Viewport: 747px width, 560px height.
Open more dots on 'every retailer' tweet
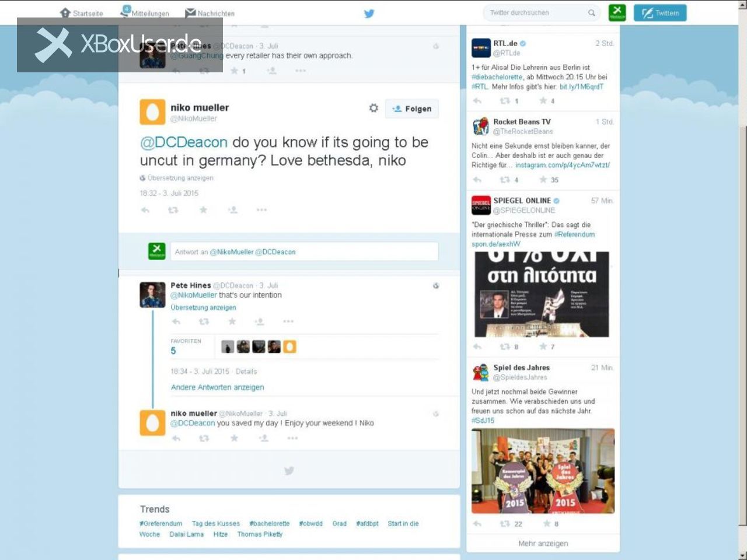pyautogui.click(x=301, y=71)
